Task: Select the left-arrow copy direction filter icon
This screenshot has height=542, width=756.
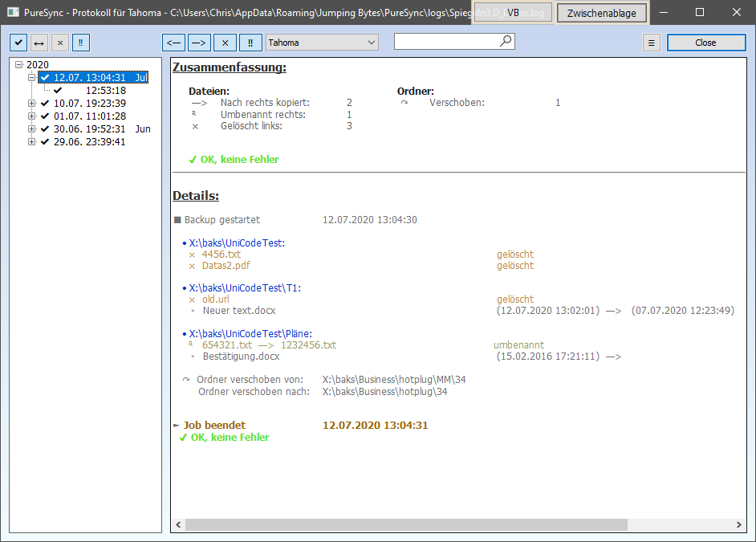Action: coord(173,42)
